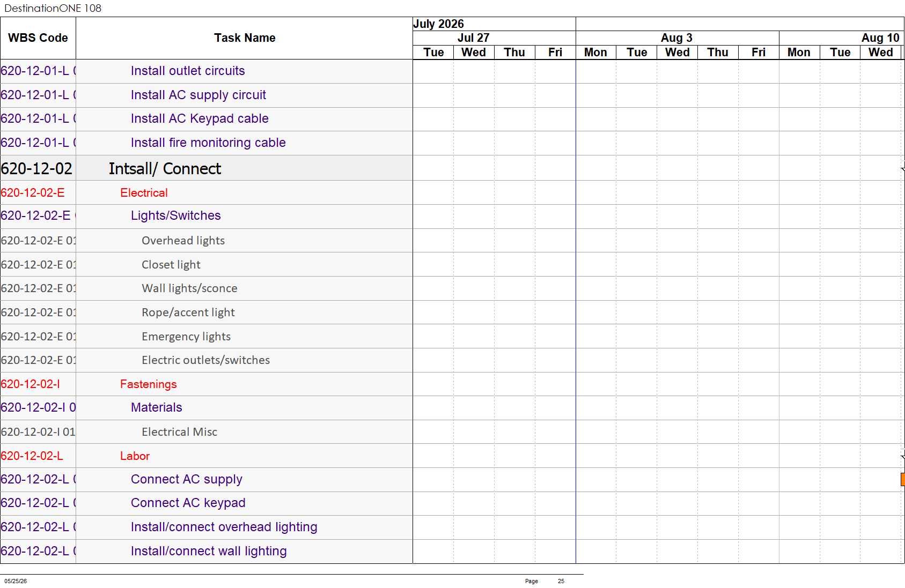This screenshot has height=588, width=905.
Task: Click the orange bar on Connect AC supply row
Action: 902,479
